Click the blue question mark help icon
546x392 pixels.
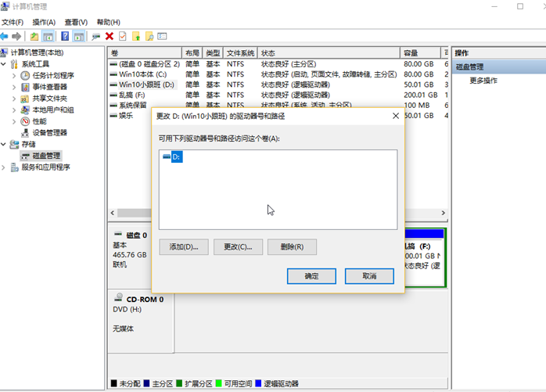(65, 36)
